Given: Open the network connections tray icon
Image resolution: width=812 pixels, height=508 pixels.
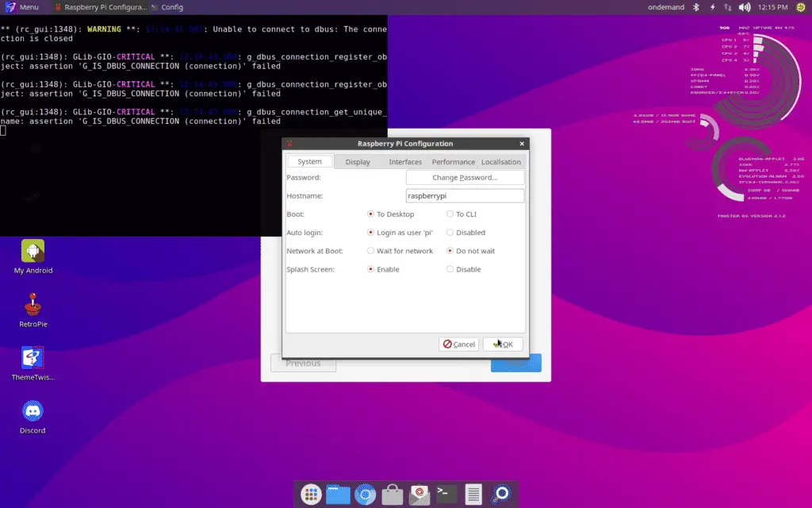Looking at the screenshot, I should coord(728,7).
